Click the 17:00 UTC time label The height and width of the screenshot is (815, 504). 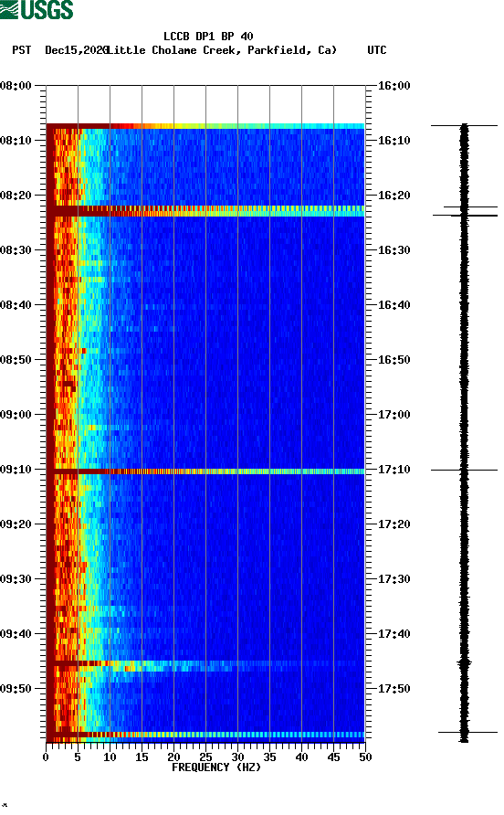pos(394,415)
